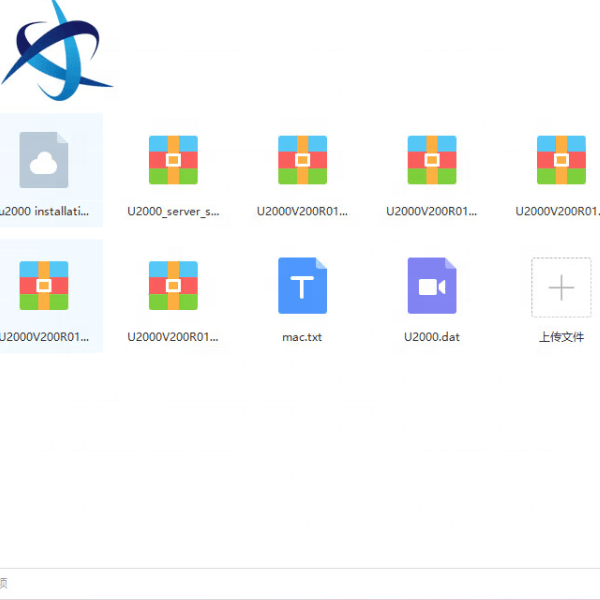The height and width of the screenshot is (600, 600).
Task: Click the file name under the archive above mac.txt
Action: click(302, 212)
